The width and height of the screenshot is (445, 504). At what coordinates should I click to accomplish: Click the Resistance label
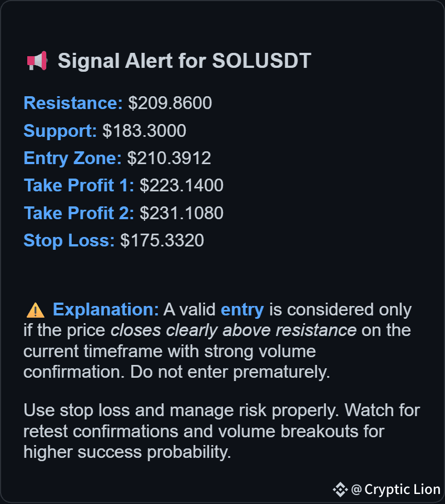click(x=73, y=103)
